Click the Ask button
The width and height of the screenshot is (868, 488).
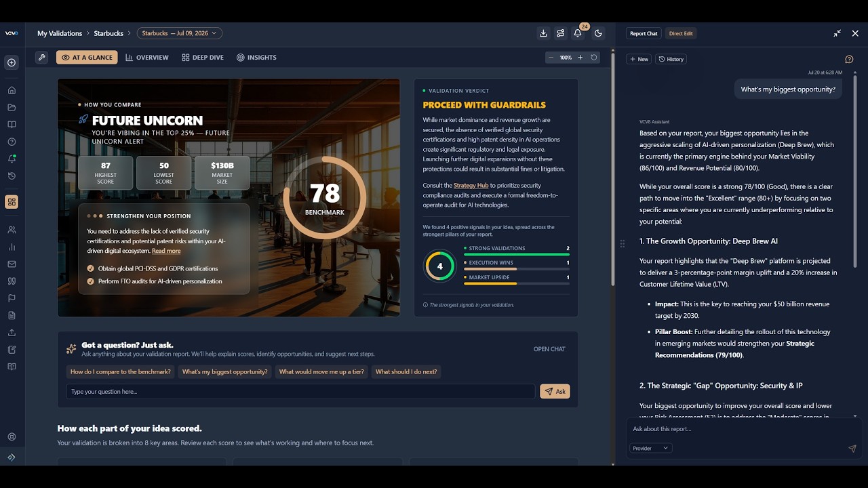point(555,391)
